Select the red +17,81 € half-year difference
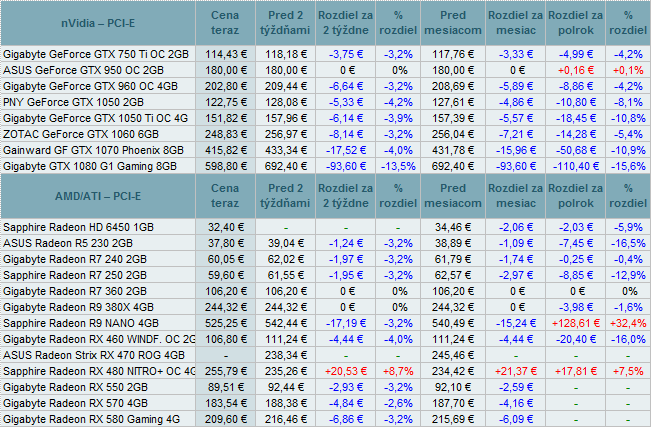This screenshot has height=427, width=651. point(576,371)
